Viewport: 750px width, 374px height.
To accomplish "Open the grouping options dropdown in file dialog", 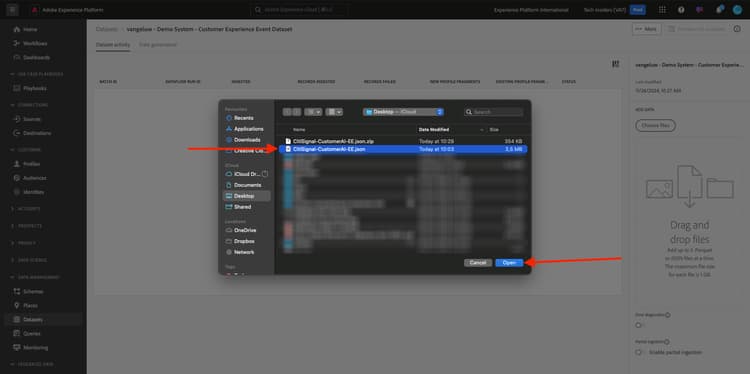I will 334,112.
